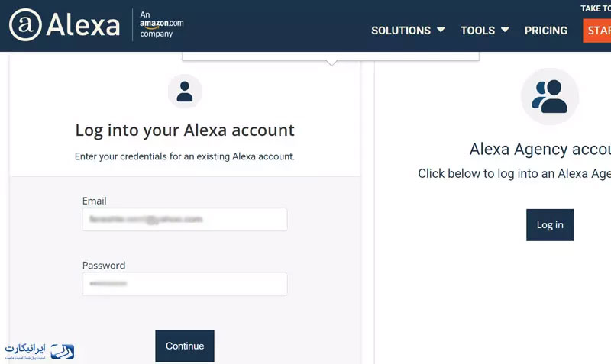Focus the Email input field

[185, 219]
